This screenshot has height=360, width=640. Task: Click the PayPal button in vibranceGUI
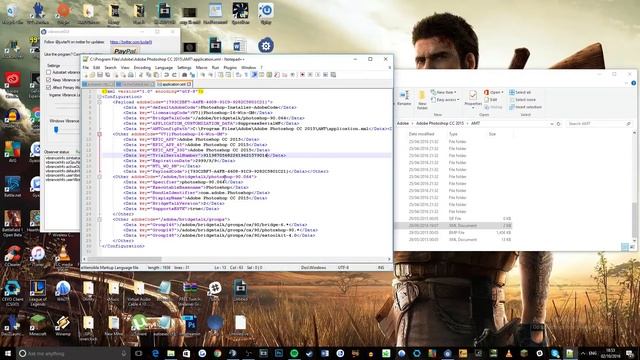[125, 51]
